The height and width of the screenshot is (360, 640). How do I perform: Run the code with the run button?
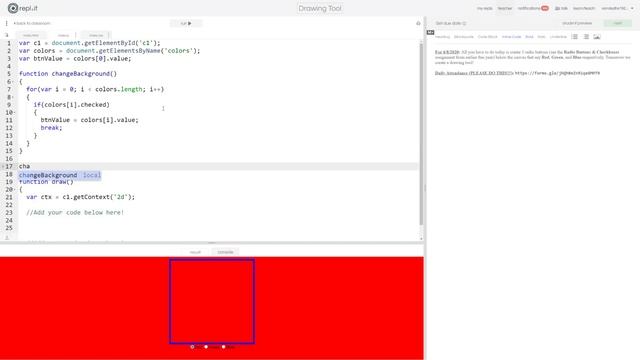coord(186,23)
